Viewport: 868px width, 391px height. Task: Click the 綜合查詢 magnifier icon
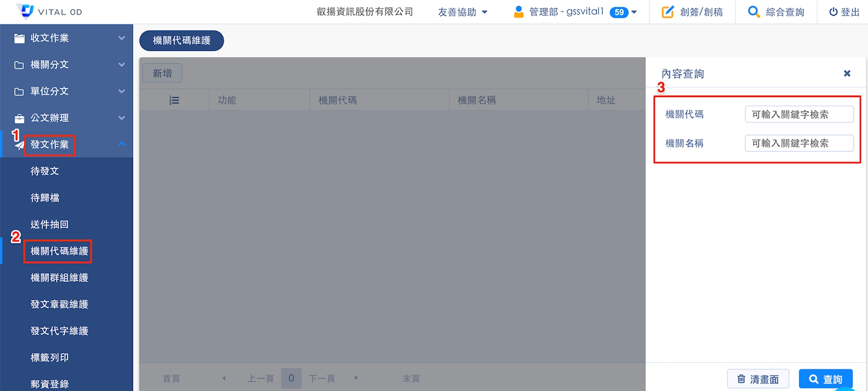point(754,12)
